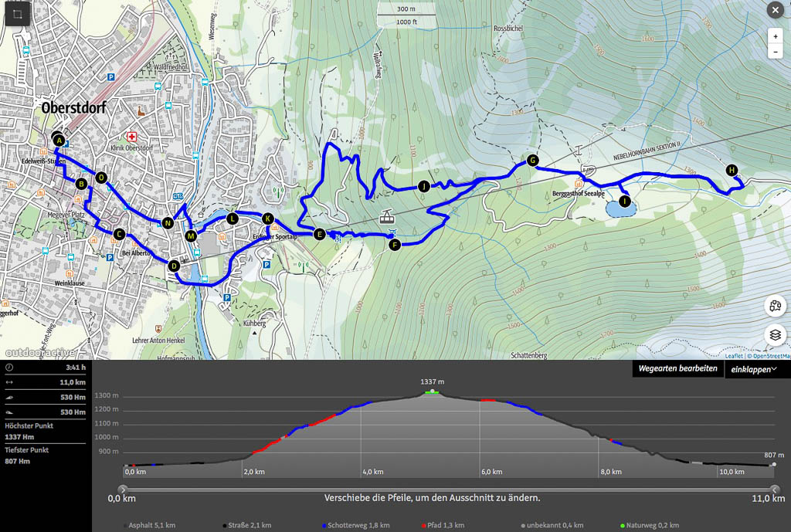Select waypoint H at route's eastern end
Screen dimensions: 791x532
732,170
